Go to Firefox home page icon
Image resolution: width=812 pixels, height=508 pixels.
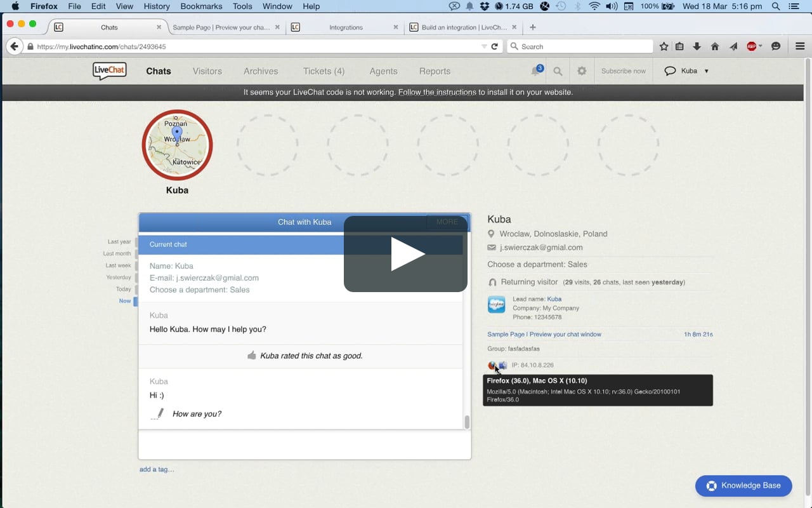(715, 46)
